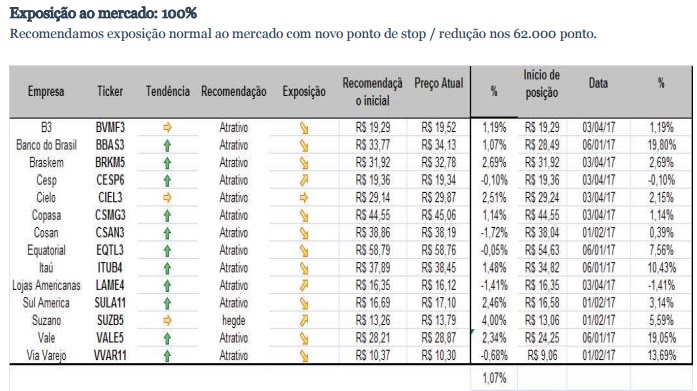
Task: Click the upward exposure arrow for LAME4
Action: (304, 285)
